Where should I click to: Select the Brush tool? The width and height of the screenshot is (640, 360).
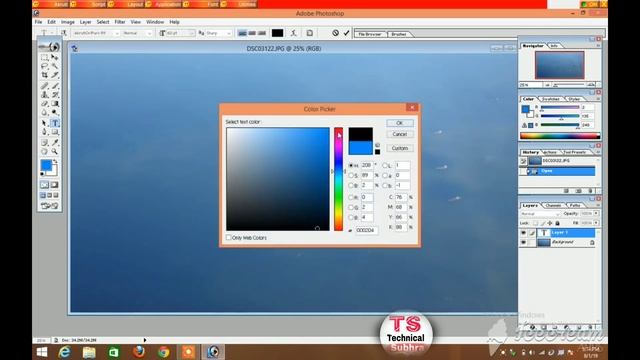click(x=55, y=86)
